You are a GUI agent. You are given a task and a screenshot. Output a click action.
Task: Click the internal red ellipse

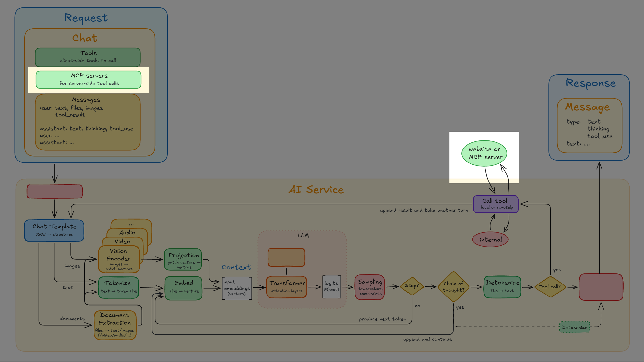tap(490, 239)
